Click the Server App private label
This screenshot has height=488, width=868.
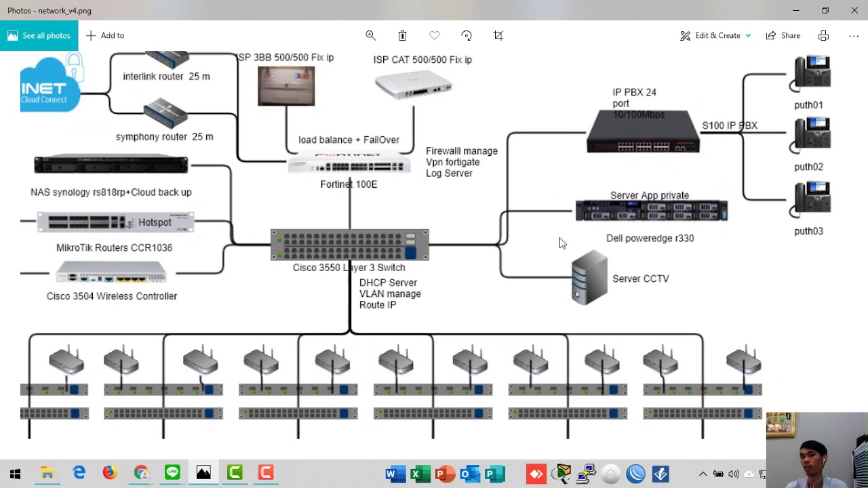pos(650,195)
